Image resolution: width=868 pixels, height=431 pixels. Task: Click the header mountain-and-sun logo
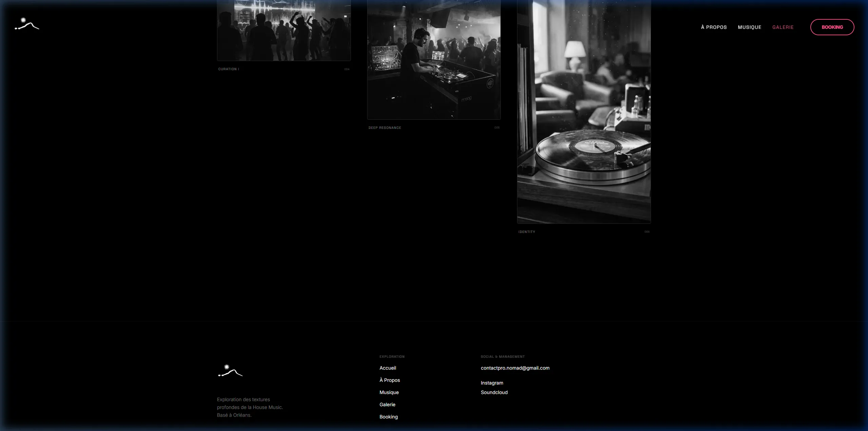[x=27, y=24]
